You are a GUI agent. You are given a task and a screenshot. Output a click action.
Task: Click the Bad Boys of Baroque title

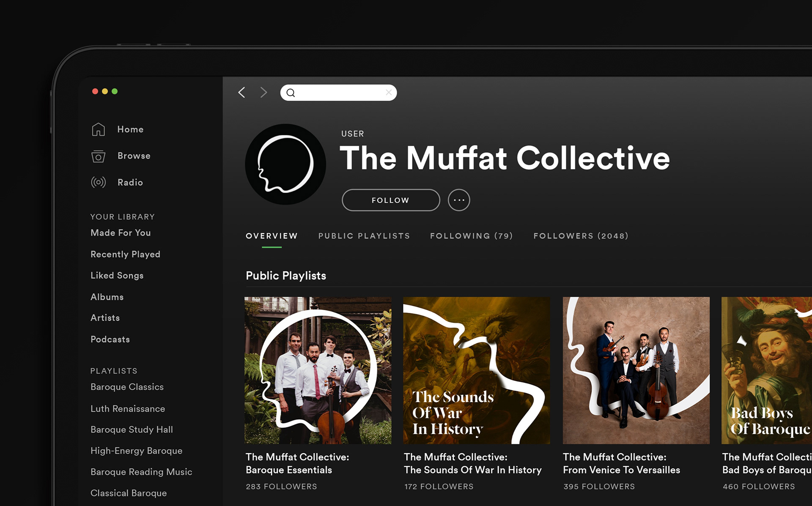[767, 464]
